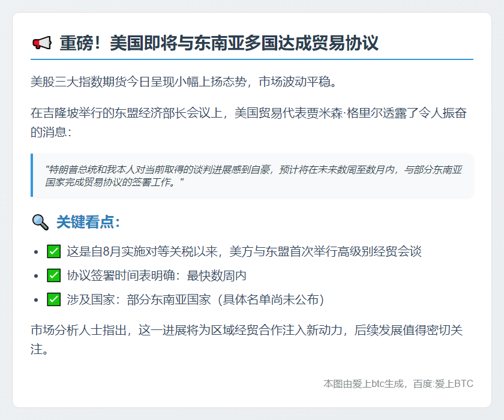The image size is (504, 420).
Task: Click the bullet dot of the 涉及国家 item
Action: tap(37, 300)
